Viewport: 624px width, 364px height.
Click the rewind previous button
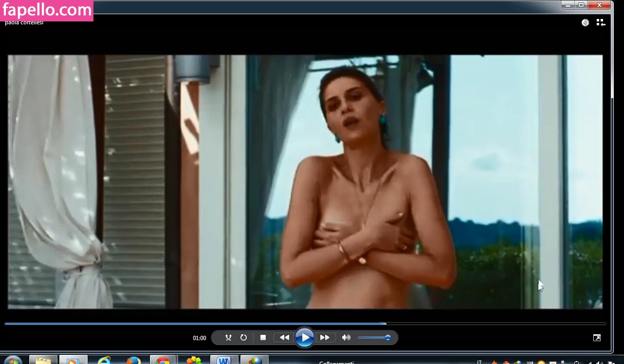pos(284,337)
